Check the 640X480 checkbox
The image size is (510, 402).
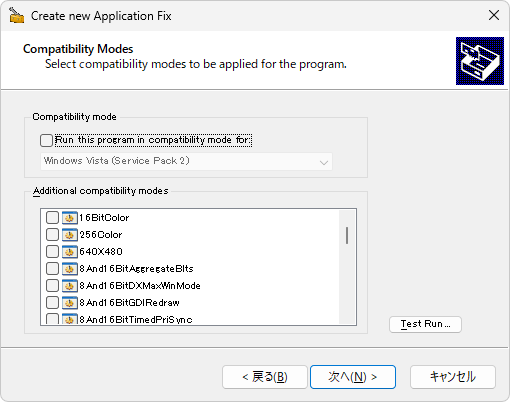coord(52,252)
